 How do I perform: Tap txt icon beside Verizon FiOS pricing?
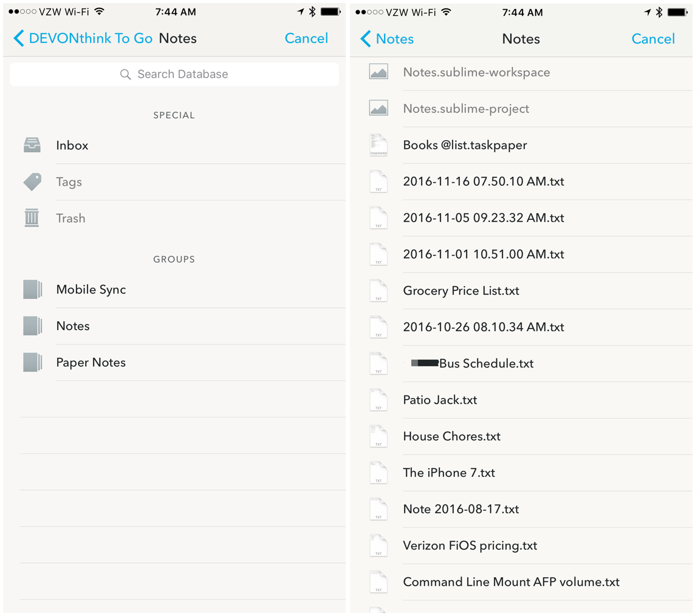378,545
